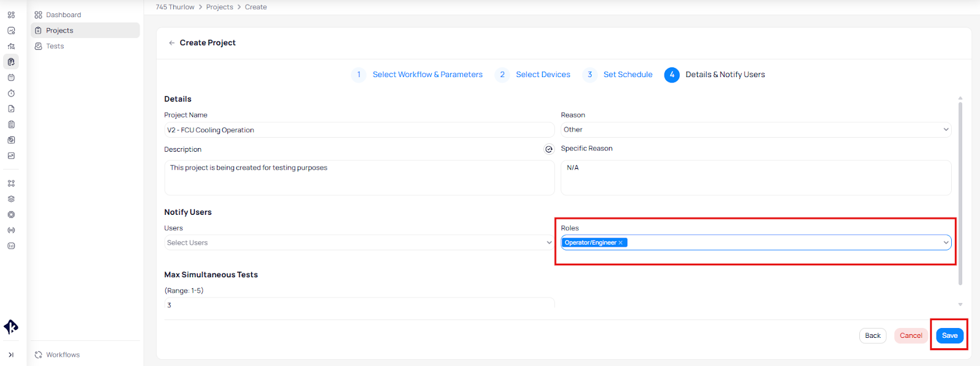Expand the Select Users dropdown

pyautogui.click(x=358, y=243)
